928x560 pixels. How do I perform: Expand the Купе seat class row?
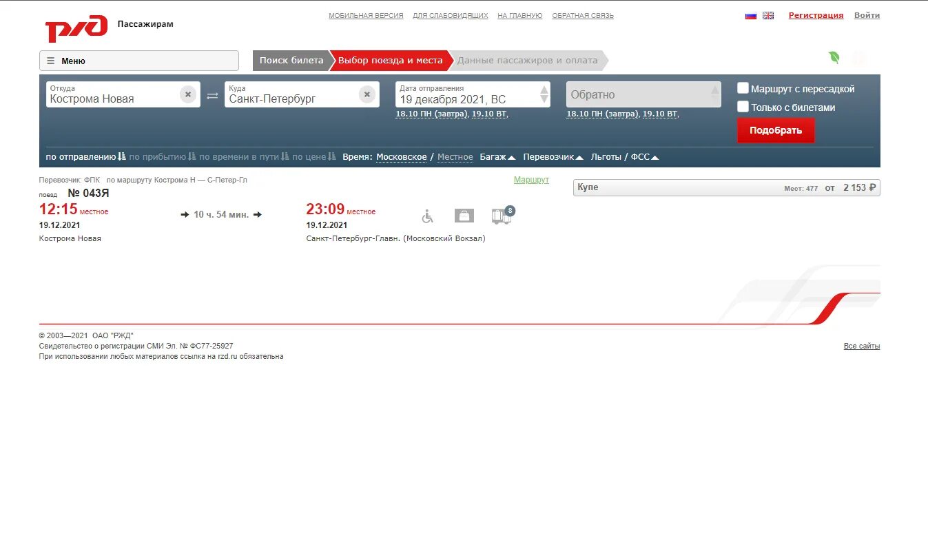pyautogui.click(x=726, y=187)
